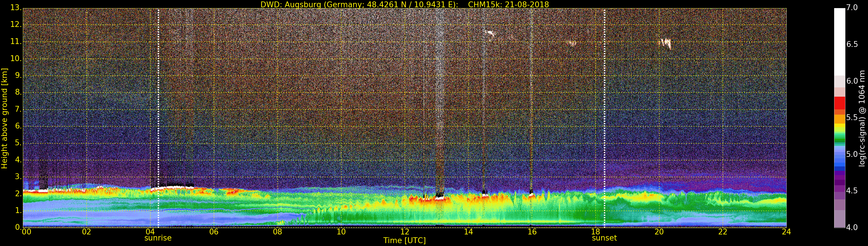This screenshot has width=868, height=246.
Task: Click colorbar value '5.0'
Action: 852,154
